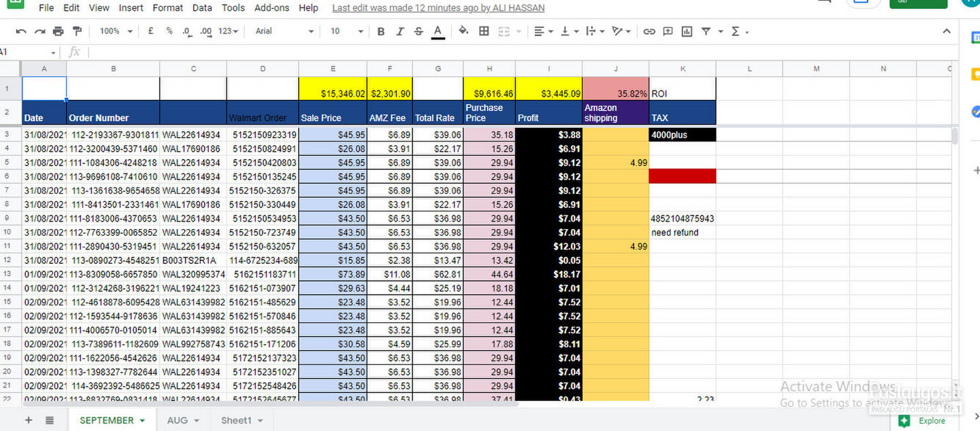Toggle italic formatting
Viewport: 980px width, 431px height.
(x=399, y=31)
